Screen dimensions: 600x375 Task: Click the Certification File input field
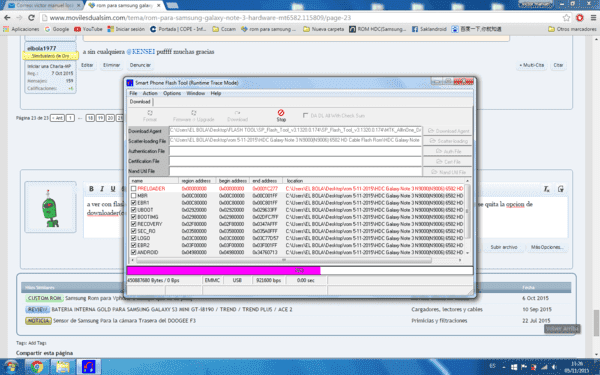(x=295, y=161)
